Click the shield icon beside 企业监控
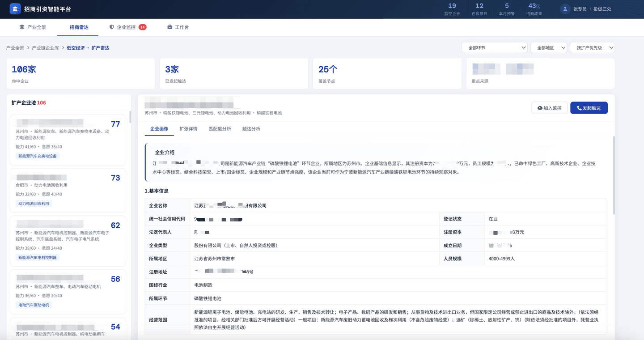The height and width of the screenshot is (340, 644). point(112,27)
